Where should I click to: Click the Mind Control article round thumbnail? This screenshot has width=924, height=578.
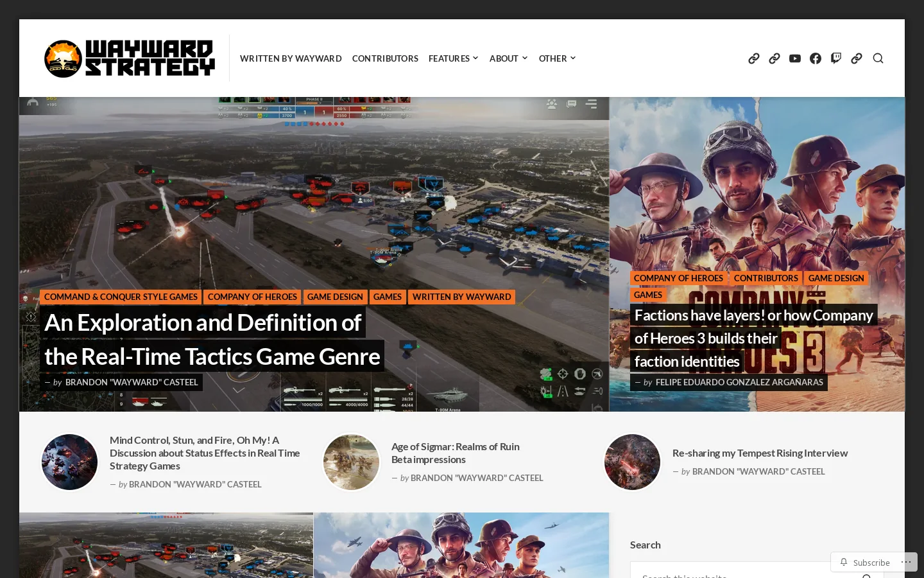coord(70,462)
